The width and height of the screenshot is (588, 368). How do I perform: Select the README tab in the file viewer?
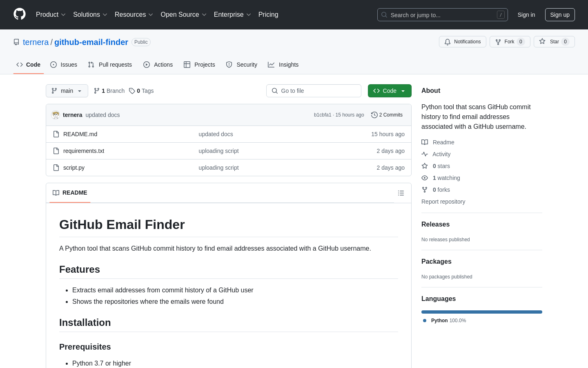point(70,193)
